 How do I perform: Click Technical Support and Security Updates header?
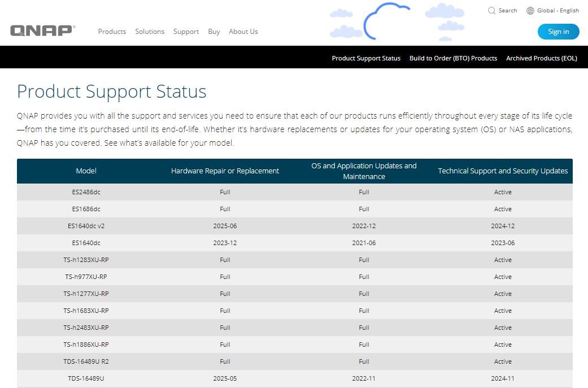coord(503,171)
